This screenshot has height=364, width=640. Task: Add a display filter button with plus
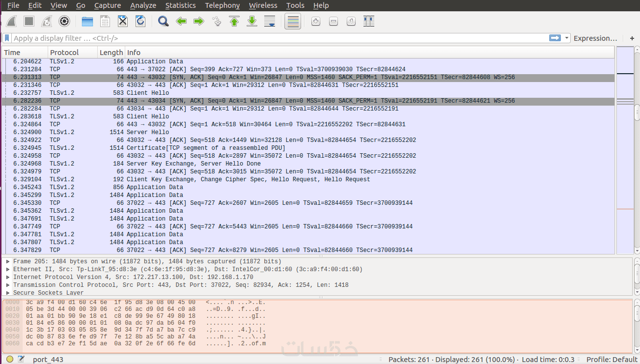[632, 38]
